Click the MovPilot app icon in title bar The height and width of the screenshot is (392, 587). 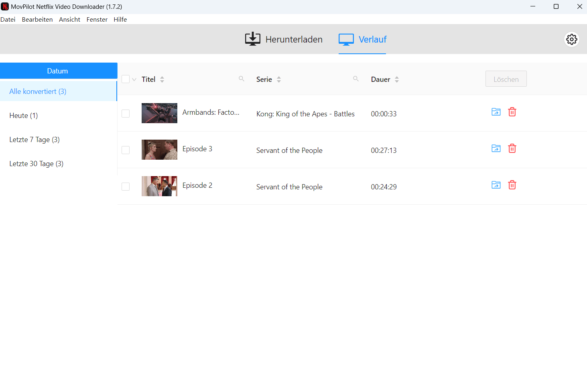[x=5, y=6]
